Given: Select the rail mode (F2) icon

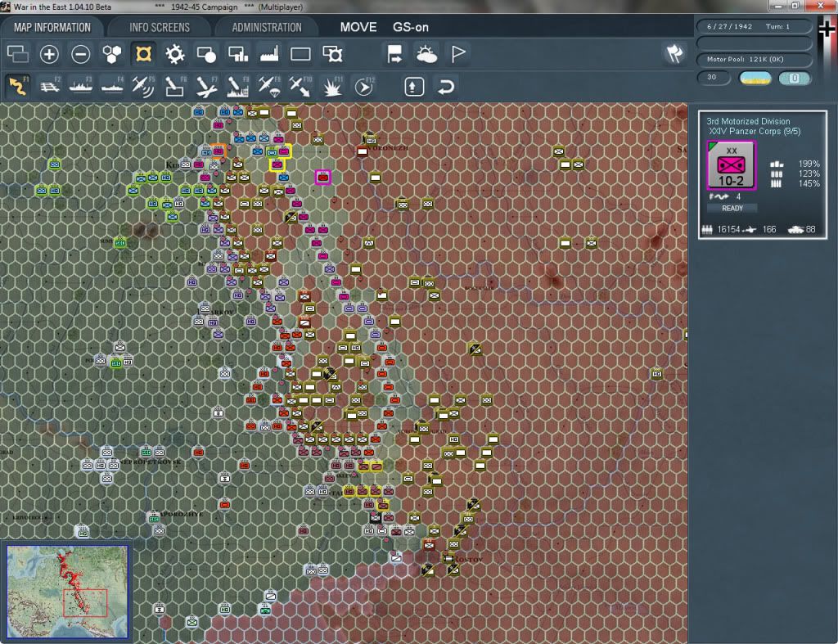Looking at the screenshot, I should pyautogui.click(x=50, y=86).
